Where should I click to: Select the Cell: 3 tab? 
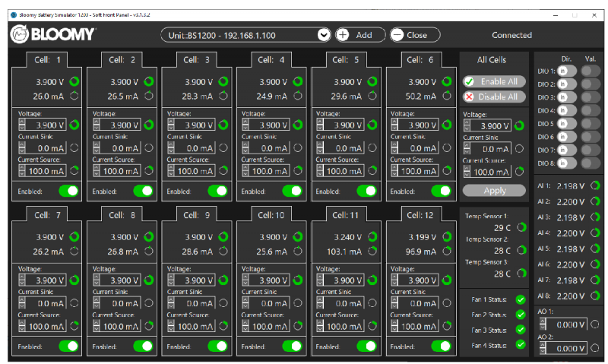(x=196, y=60)
